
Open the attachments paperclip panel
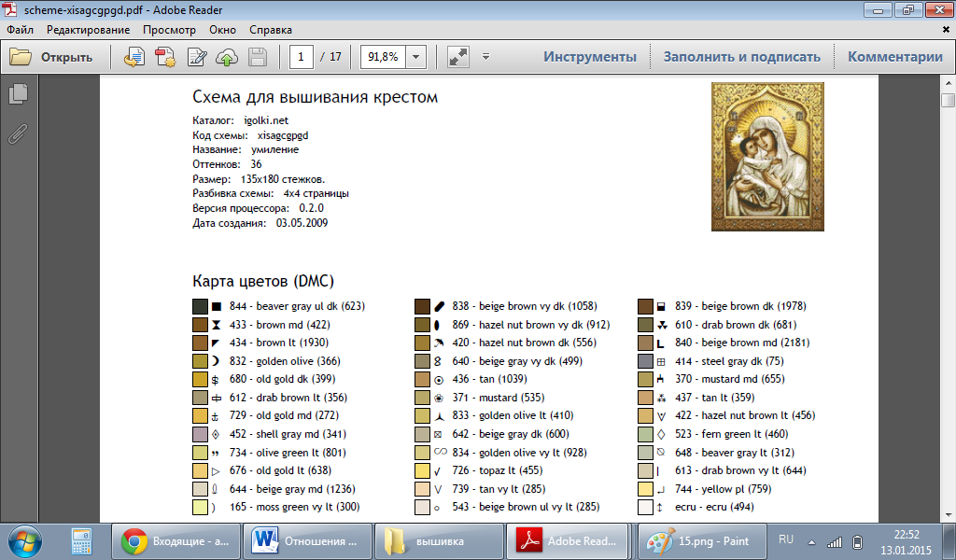18,133
